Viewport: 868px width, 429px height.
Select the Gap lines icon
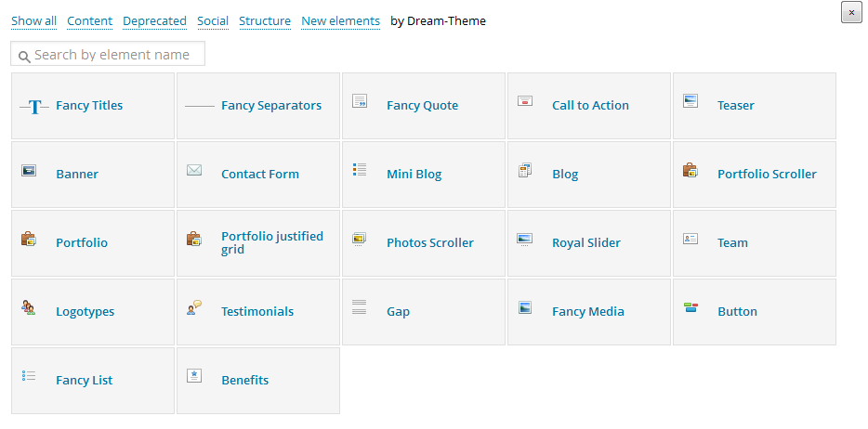pos(360,307)
